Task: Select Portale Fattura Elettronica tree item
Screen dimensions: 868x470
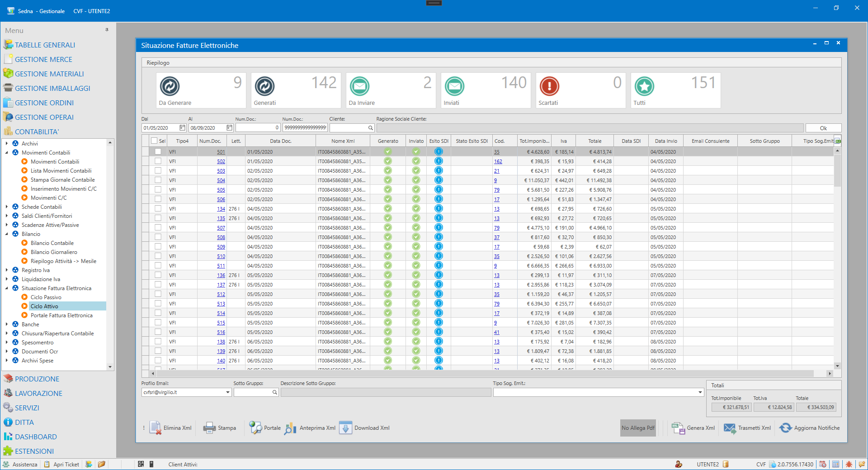Action: [61, 315]
